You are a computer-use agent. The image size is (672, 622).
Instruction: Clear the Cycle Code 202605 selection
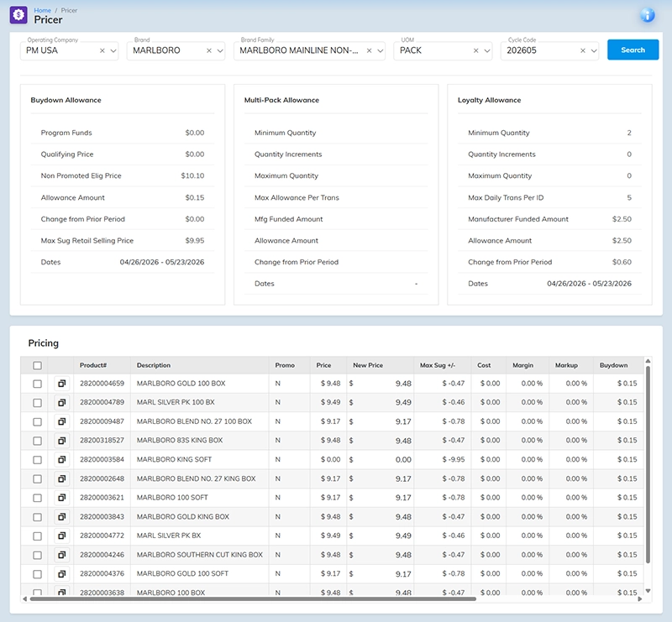(x=582, y=50)
